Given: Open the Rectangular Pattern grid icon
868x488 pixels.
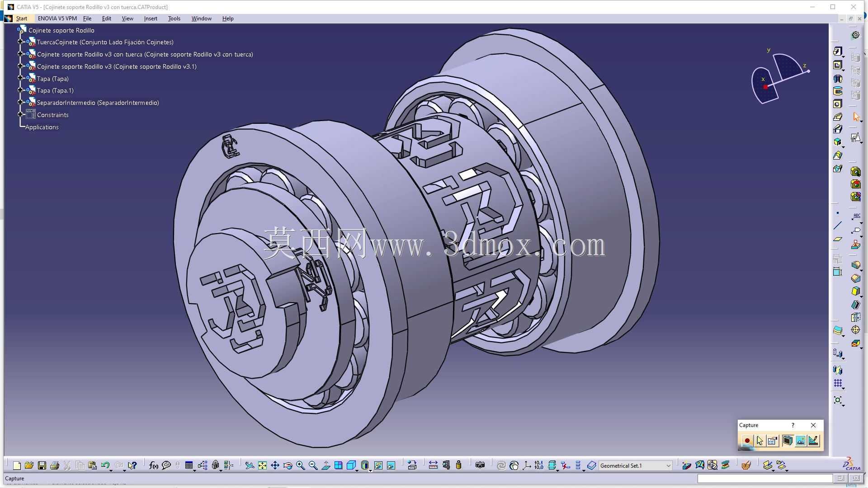Looking at the screenshot, I should [838, 383].
